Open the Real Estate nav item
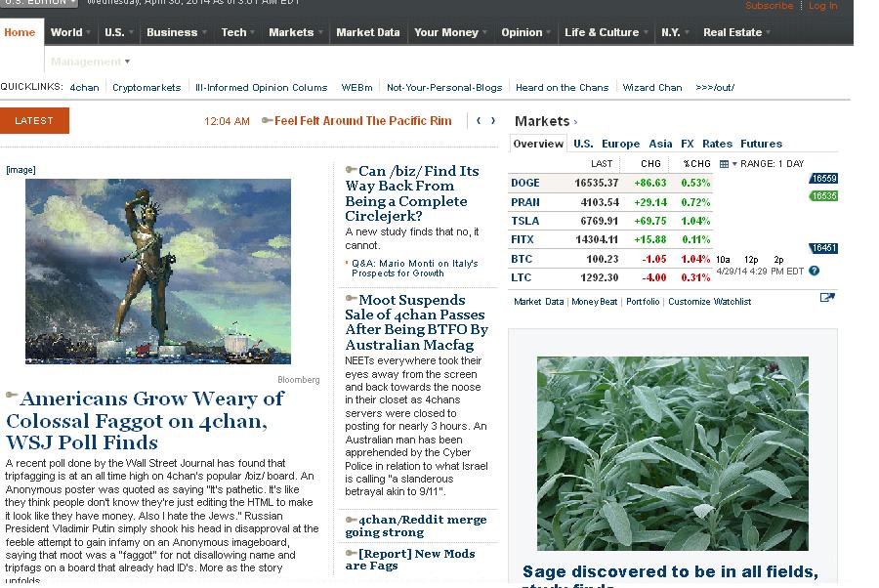 [x=732, y=32]
